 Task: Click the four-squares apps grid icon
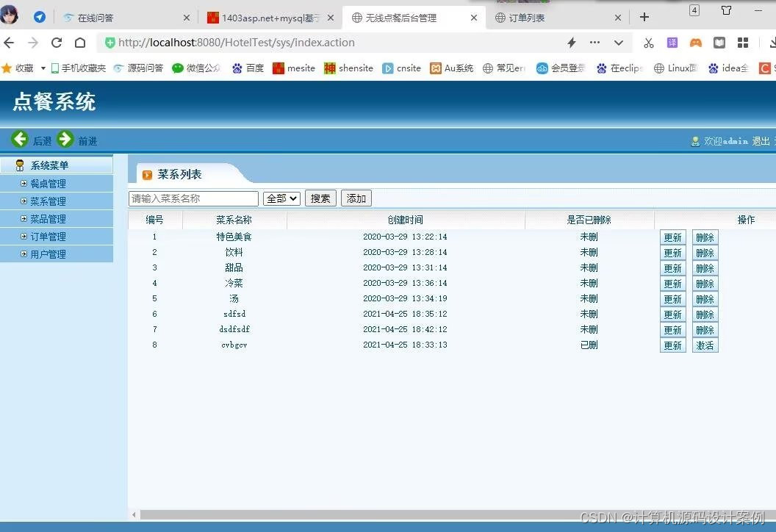pos(743,43)
